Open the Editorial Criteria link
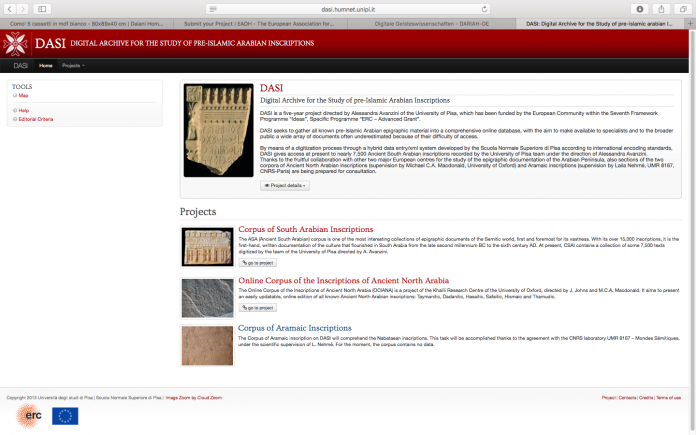The image size is (696, 435). pos(36,119)
